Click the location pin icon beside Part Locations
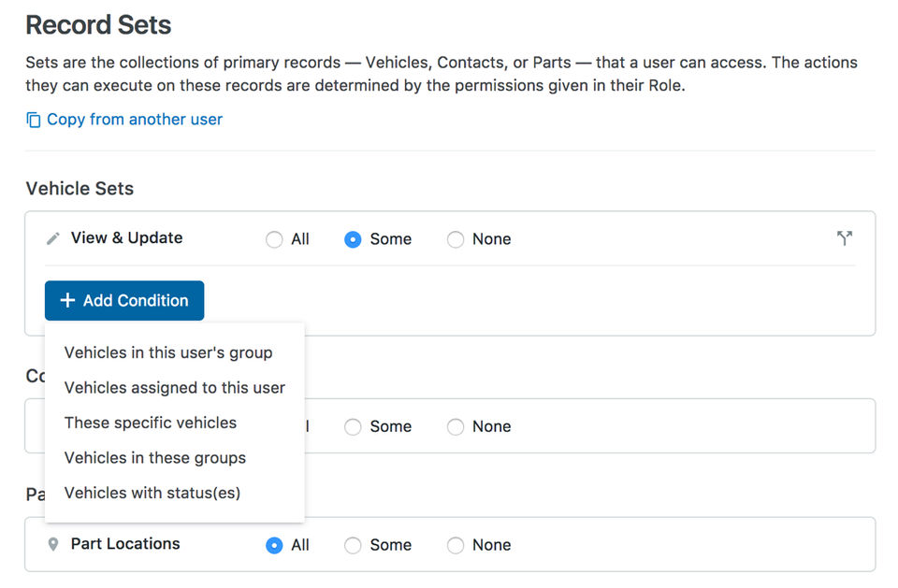Image resolution: width=898 pixels, height=588 pixels. tap(53, 544)
